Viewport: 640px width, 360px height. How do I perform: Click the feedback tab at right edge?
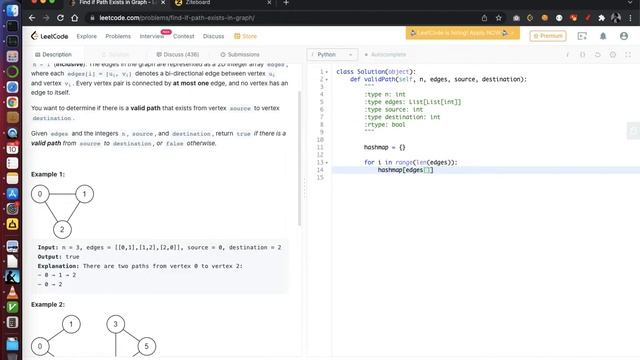[x=633, y=131]
